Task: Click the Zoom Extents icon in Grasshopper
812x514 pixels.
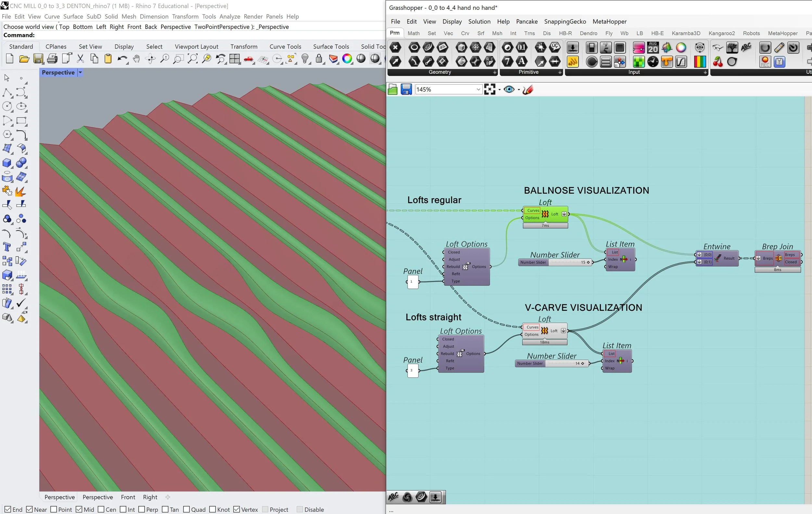Action: (x=489, y=89)
